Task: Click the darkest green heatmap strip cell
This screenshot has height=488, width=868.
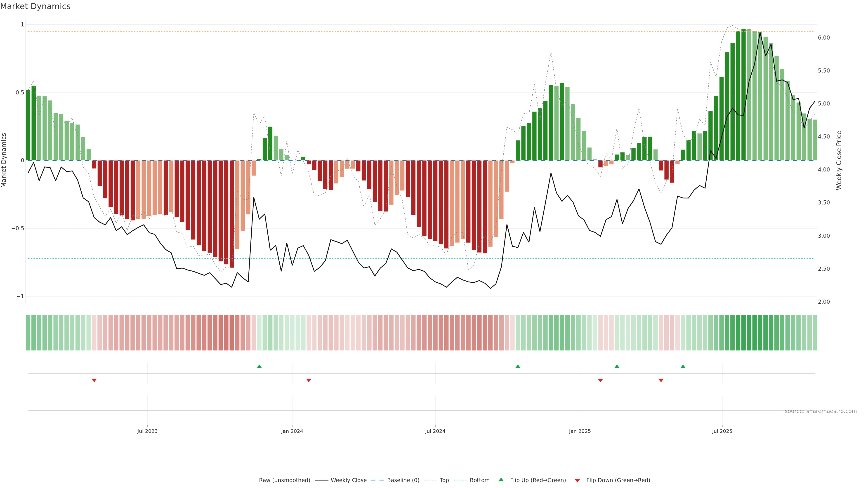Action: pos(743,332)
